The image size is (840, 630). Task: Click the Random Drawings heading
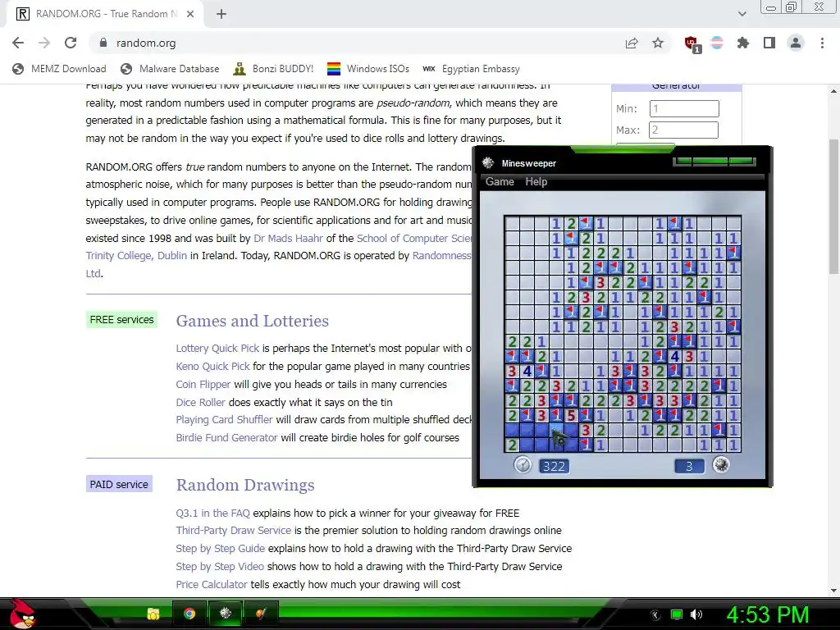pos(245,485)
